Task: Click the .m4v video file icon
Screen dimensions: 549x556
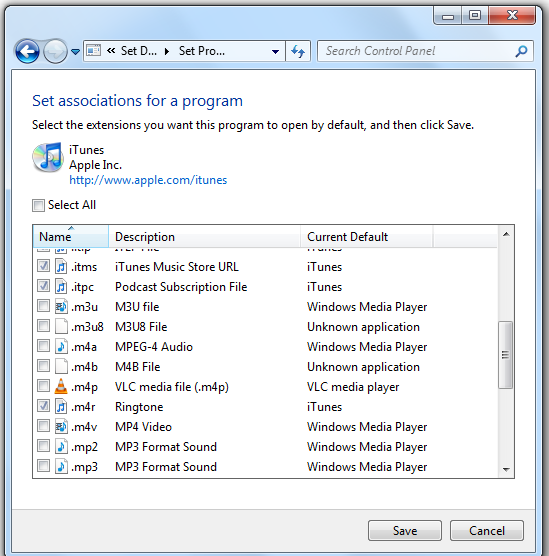Action: (x=61, y=426)
